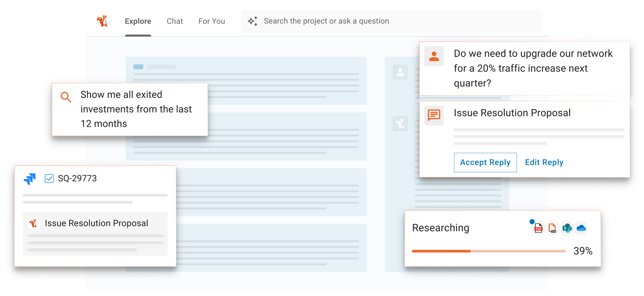
Task: Select the OneDrive cloud source icon
Action: click(581, 228)
